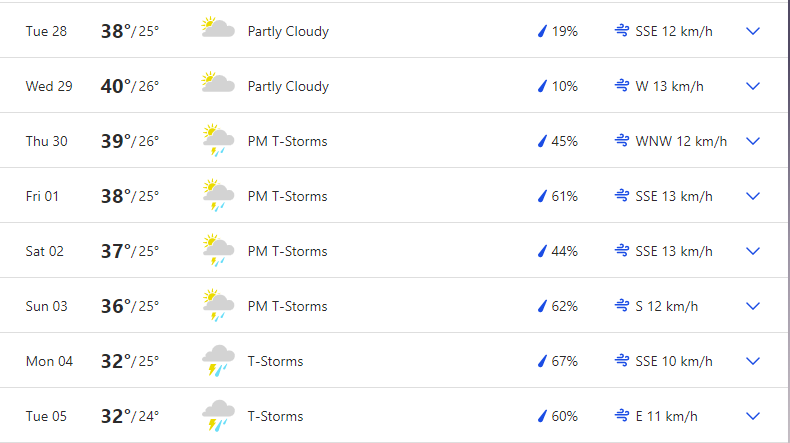
Task: Expand the Thu 30 forecast chevron
Action: [x=753, y=141]
